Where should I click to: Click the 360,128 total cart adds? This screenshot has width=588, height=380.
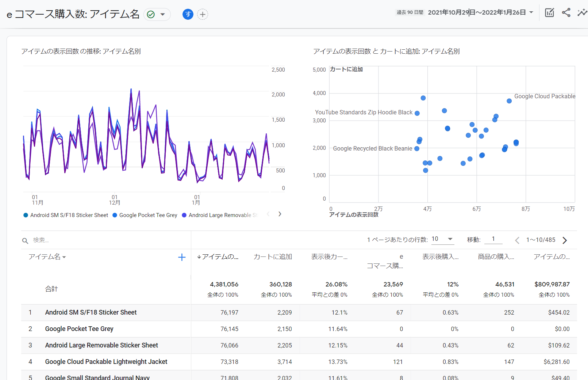click(x=281, y=284)
